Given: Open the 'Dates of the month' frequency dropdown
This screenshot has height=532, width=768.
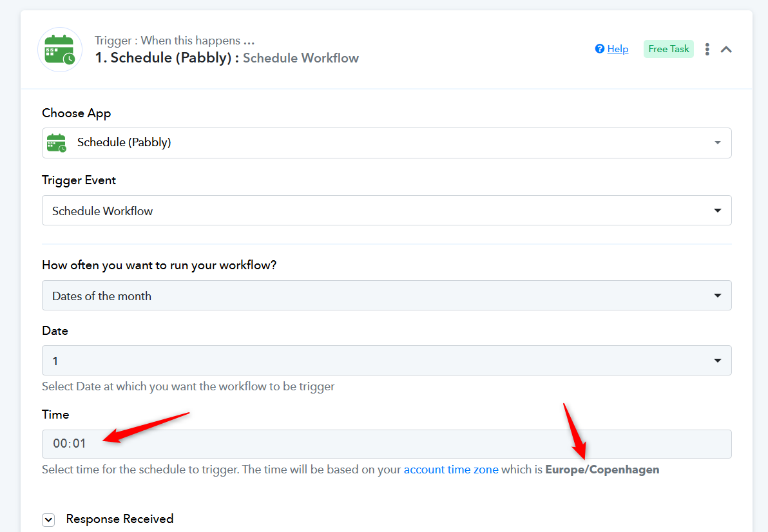Looking at the screenshot, I should point(387,296).
